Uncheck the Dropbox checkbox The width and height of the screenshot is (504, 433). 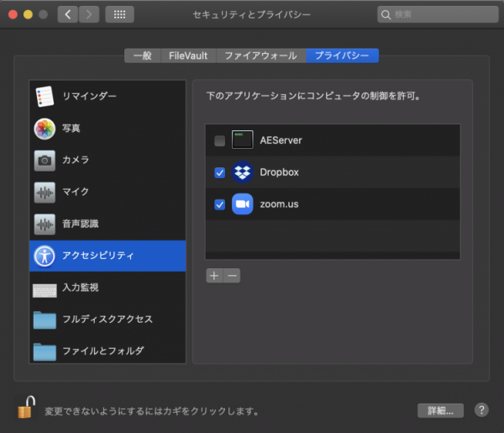219,172
